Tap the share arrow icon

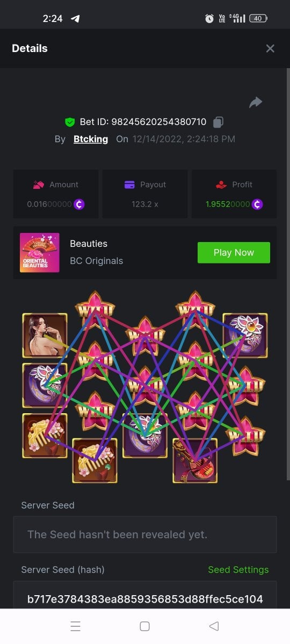coord(256,103)
